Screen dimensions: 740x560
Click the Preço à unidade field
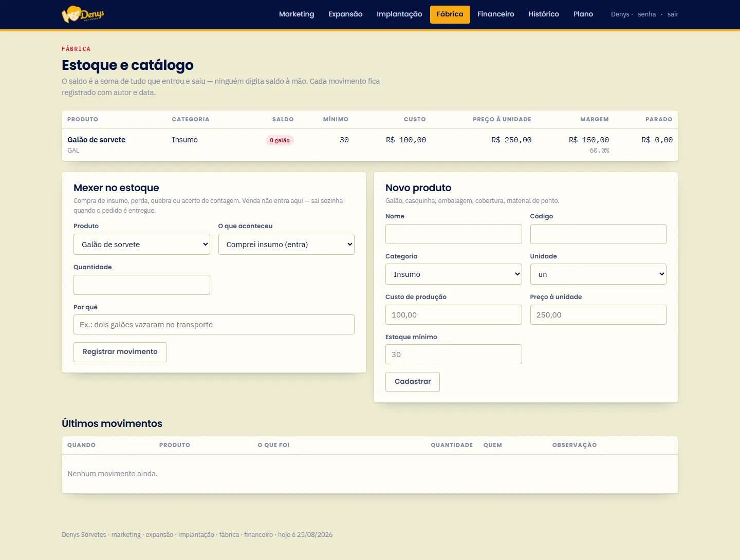[x=598, y=315]
